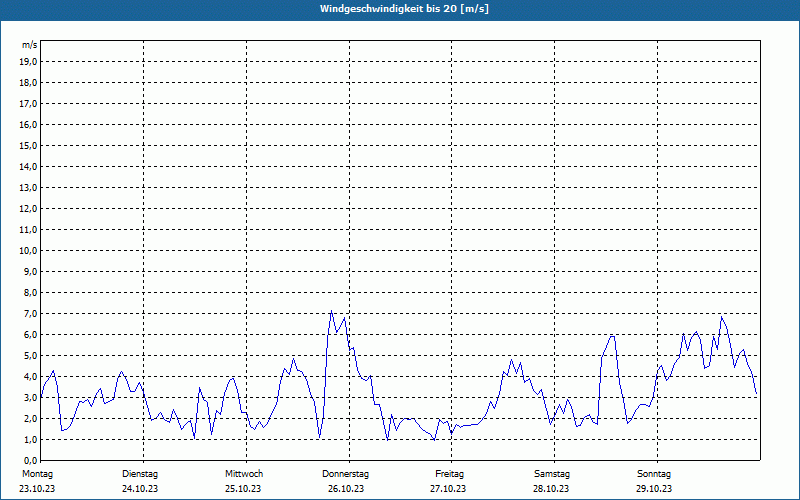Click the '3,0' y-axis label
The height and width of the screenshot is (500, 800).
(29, 397)
